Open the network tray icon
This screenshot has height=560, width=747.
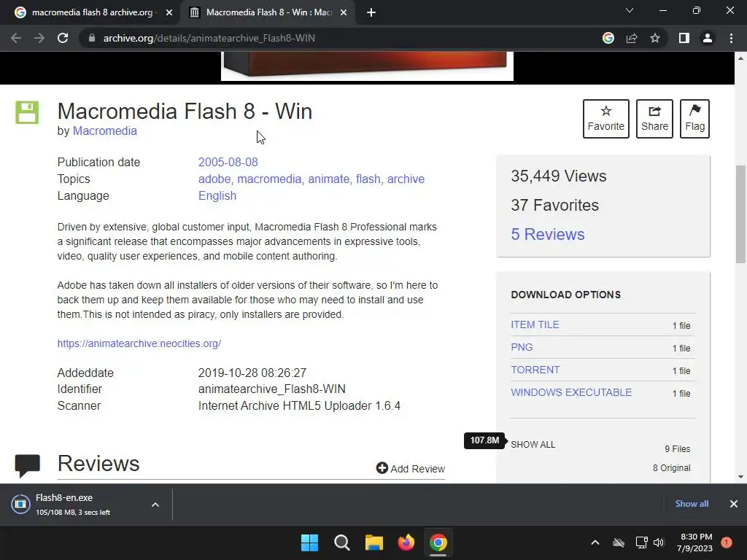[641, 542]
